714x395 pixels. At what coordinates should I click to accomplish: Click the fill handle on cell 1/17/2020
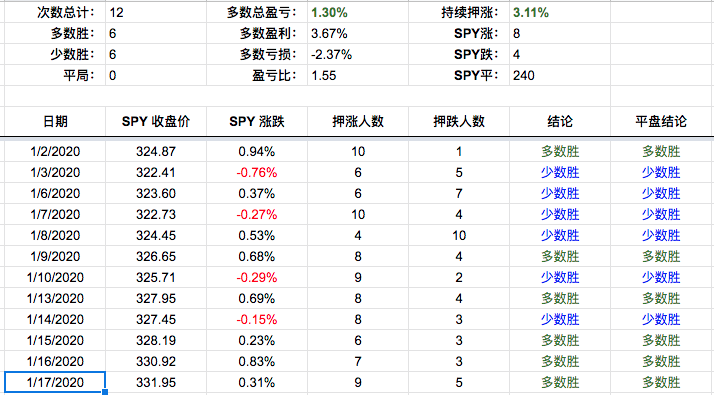105,392
